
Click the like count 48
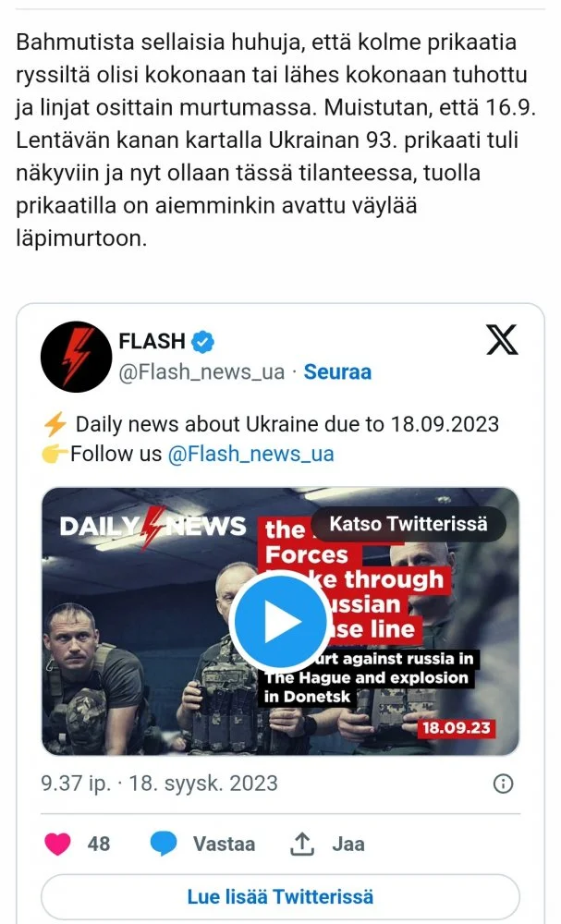[98, 844]
